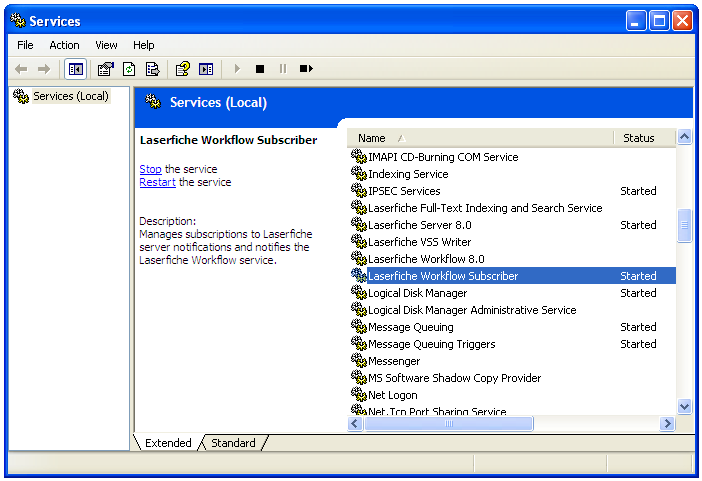Select Message Queuing Triggers service

(x=432, y=344)
